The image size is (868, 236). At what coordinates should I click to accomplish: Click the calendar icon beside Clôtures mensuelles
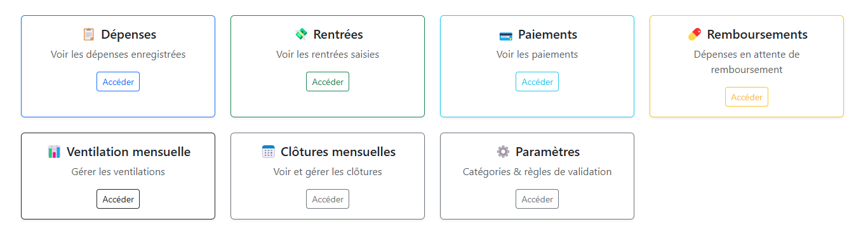click(268, 152)
